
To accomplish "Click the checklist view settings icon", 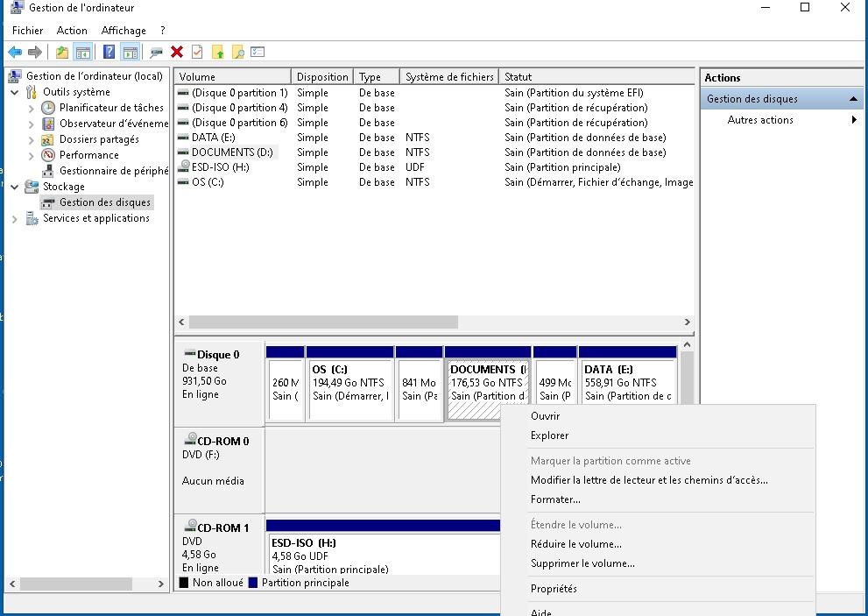I will (258, 53).
